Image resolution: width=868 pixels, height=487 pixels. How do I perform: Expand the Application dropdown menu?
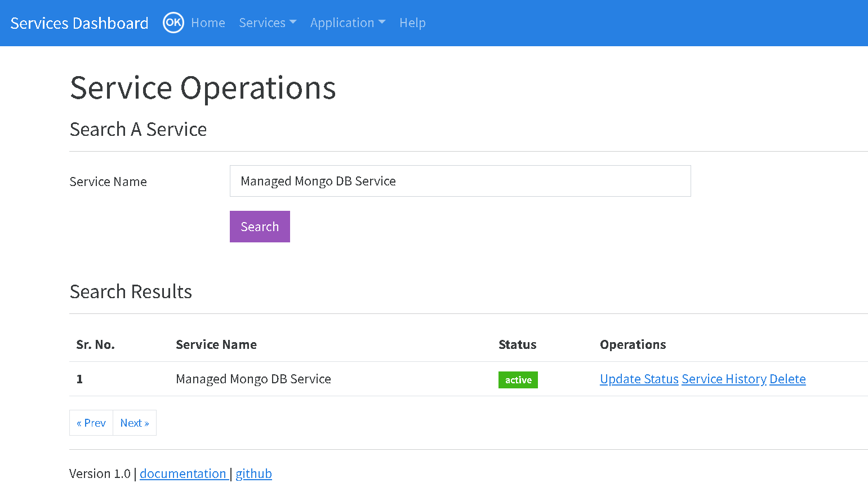[348, 23]
